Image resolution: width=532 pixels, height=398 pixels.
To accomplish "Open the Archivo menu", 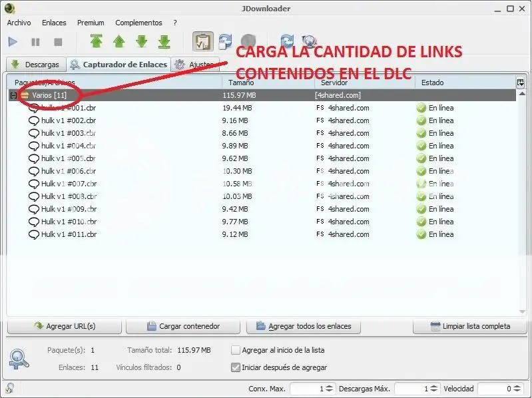I will coord(19,23).
